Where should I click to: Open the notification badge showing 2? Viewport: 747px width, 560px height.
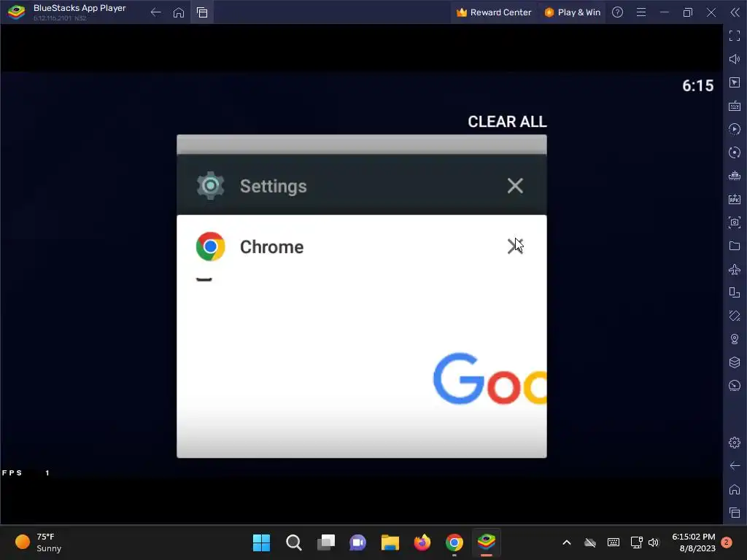tap(727, 542)
